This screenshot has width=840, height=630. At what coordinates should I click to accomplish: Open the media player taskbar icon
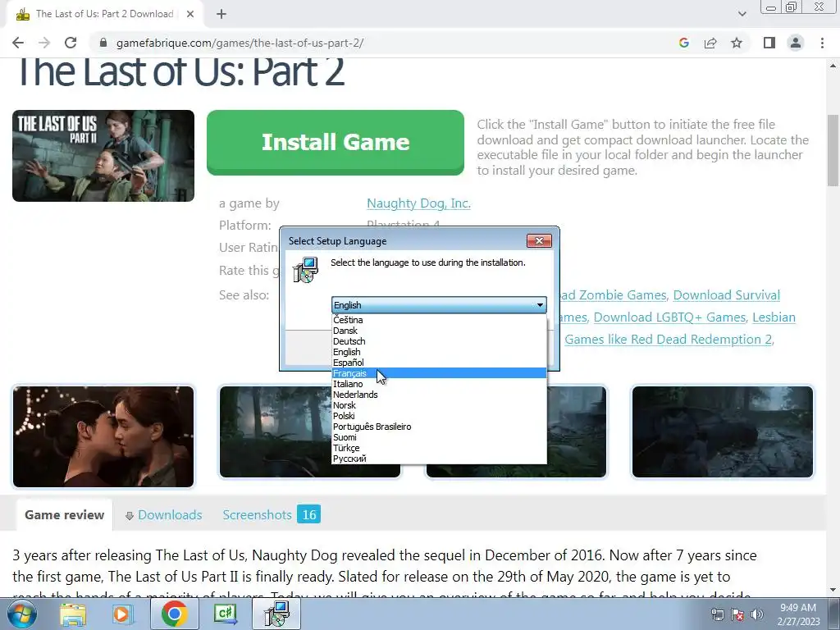pos(122,614)
